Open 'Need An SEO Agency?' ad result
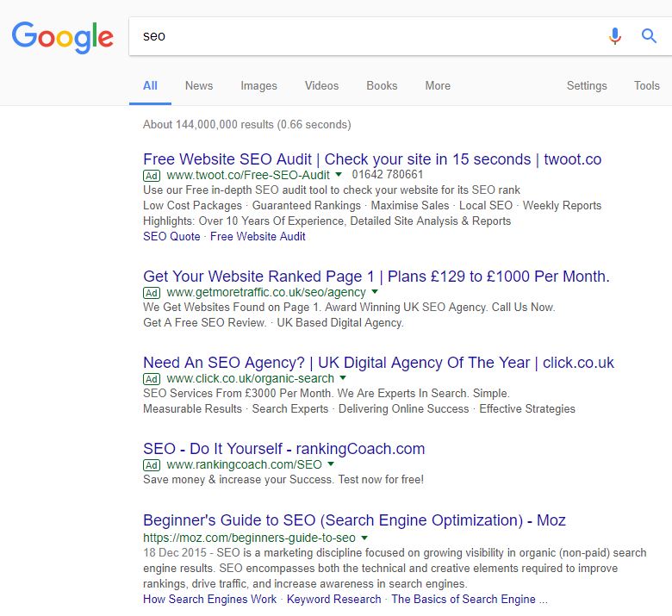 pos(378,363)
